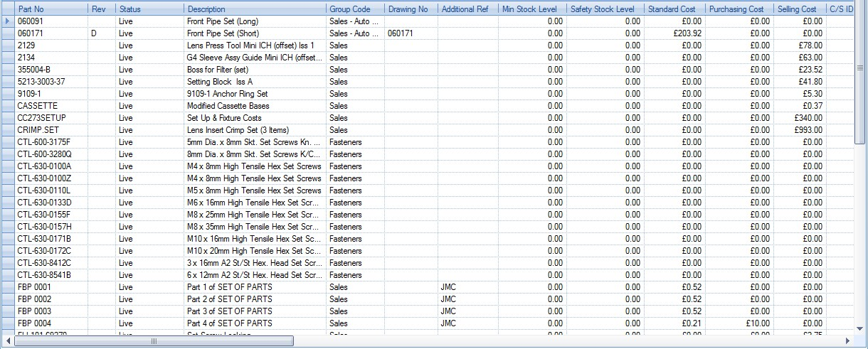Viewport: 868px width, 349px height.
Task: Click the £203.92 standard cost cell
Action: coord(674,33)
